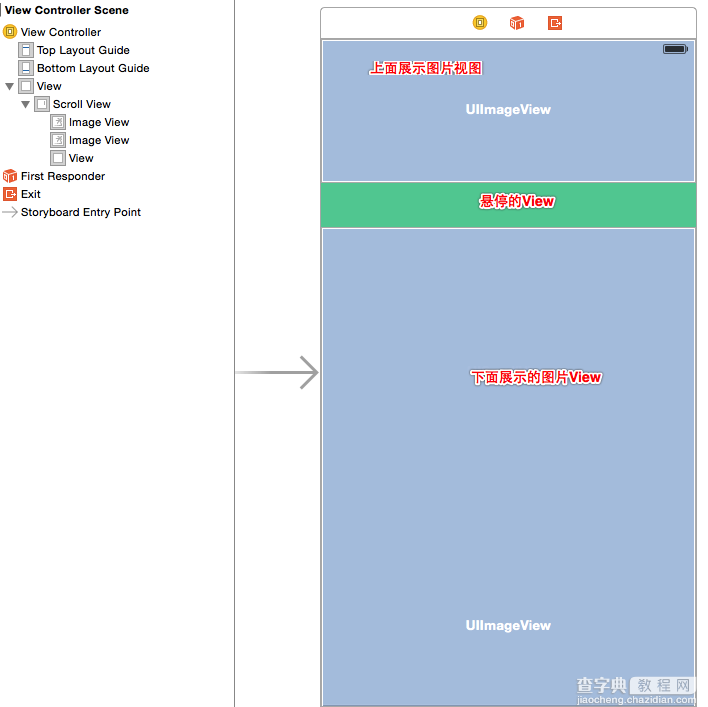Select the Scroll View label in outline
This screenshot has width=708, height=707.
82,104
